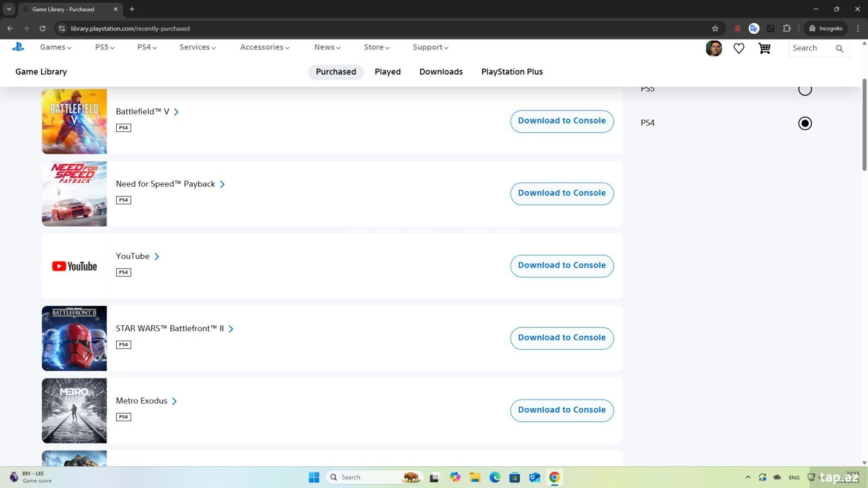Download STAR WARS Battlefront II to console
The width and height of the screenshot is (868, 488).
(562, 338)
